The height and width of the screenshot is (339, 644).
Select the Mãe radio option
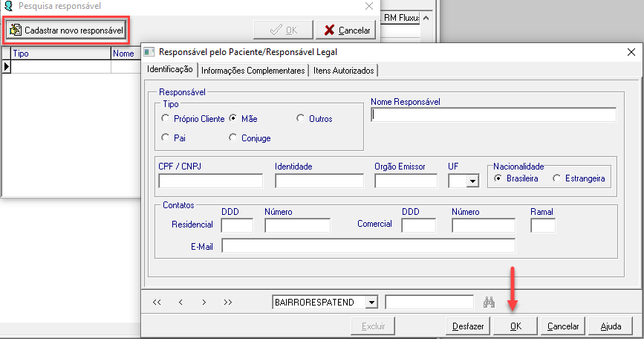point(233,118)
